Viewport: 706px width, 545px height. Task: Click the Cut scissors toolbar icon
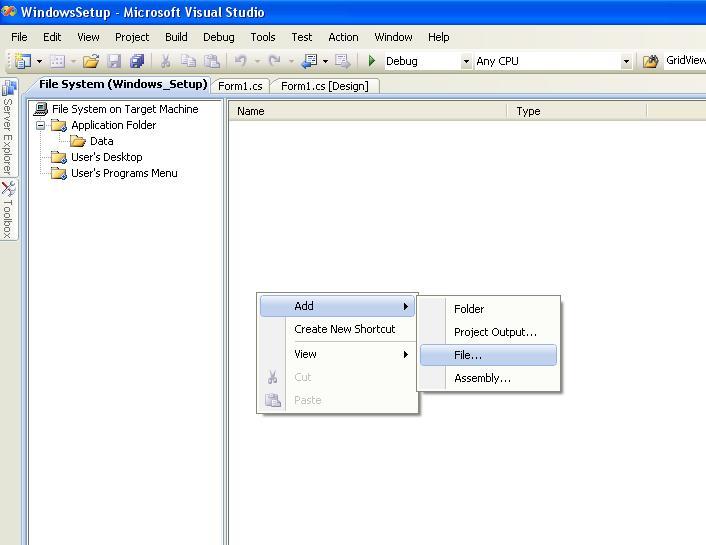(x=165, y=61)
